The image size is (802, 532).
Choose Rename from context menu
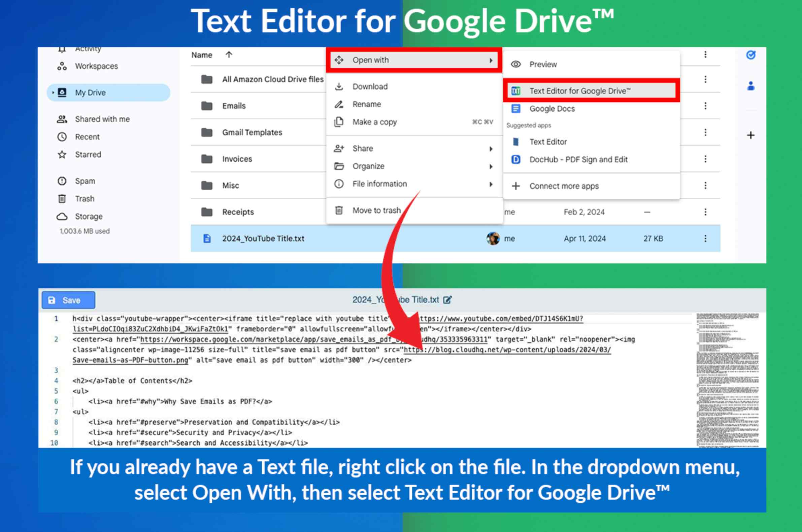coord(414,104)
